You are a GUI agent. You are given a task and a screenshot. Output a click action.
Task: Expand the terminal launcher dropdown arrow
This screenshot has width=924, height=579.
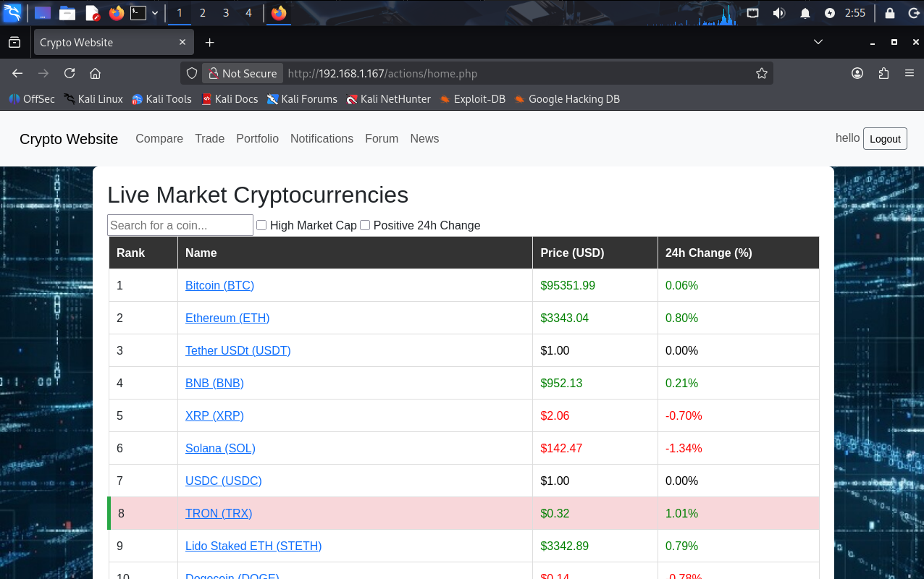tap(155, 13)
